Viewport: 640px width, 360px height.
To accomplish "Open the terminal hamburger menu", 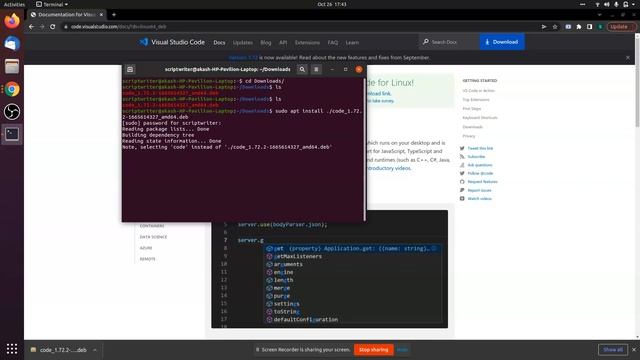I will pos(316,69).
